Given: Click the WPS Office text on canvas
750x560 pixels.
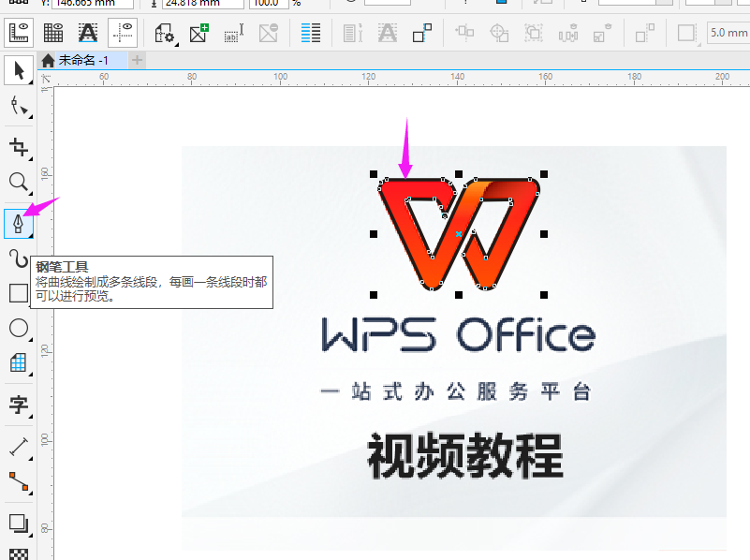Looking at the screenshot, I should [x=459, y=334].
